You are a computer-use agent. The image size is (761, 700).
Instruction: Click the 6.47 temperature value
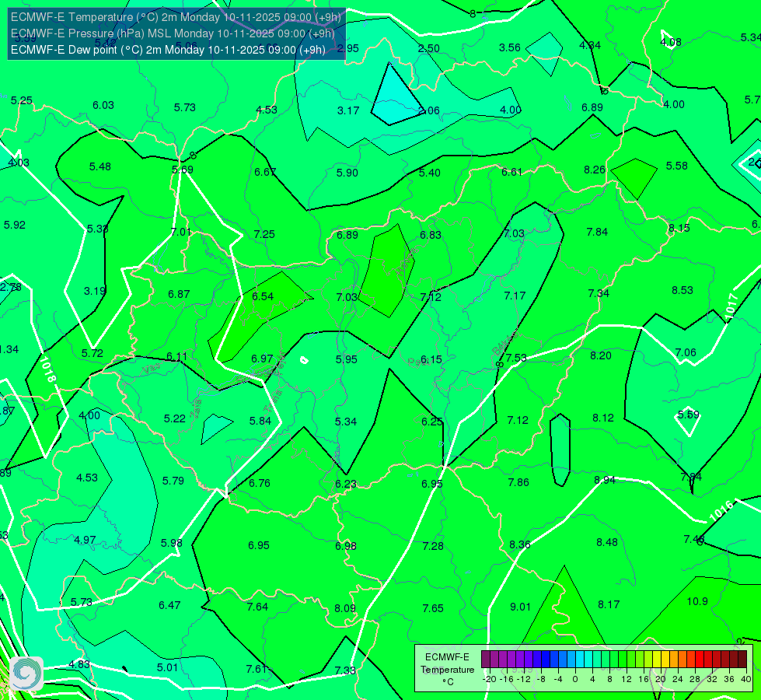170,605
